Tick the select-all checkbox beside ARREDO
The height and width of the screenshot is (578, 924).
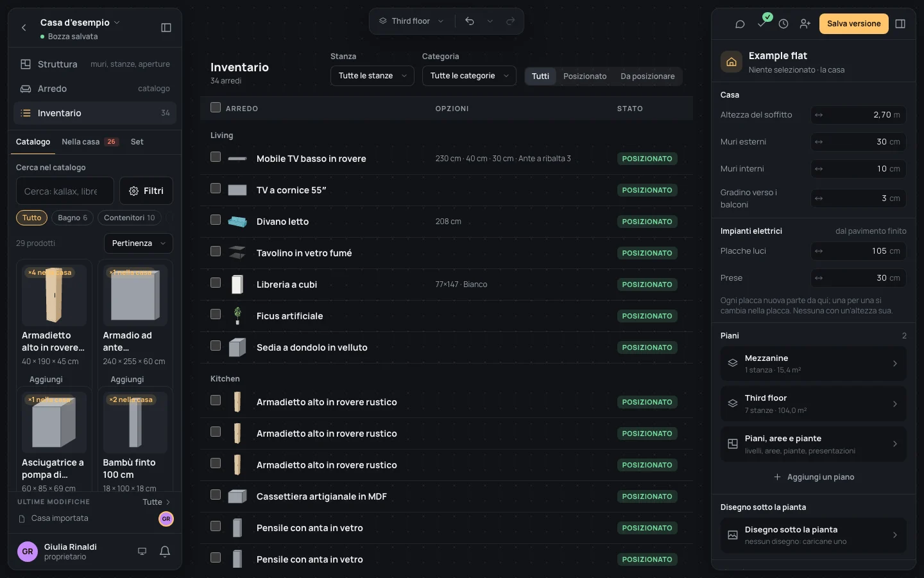pos(216,107)
